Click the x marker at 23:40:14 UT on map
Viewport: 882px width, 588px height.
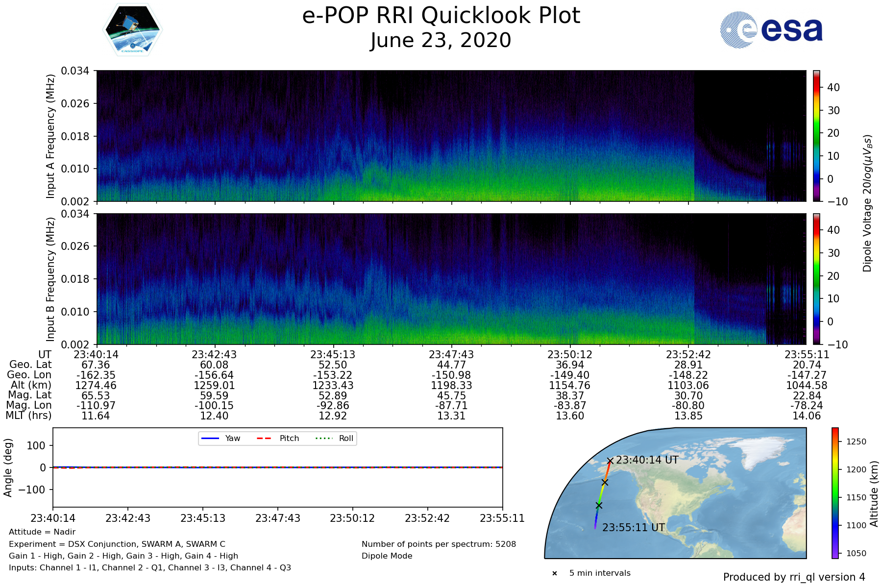[610, 461]
